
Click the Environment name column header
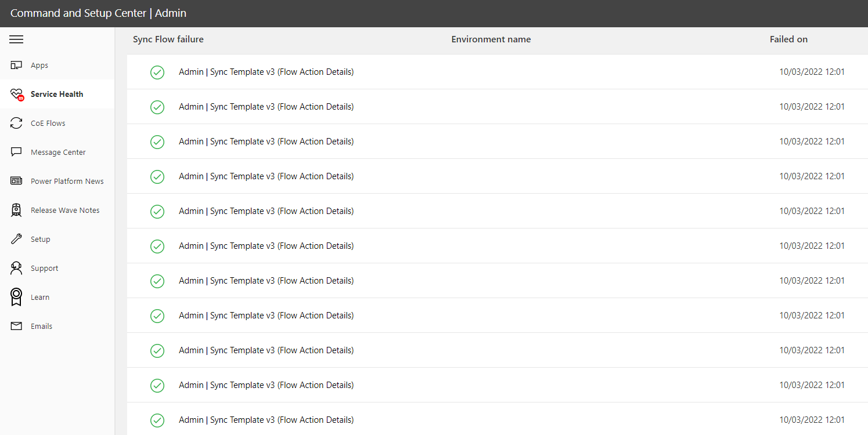[x=491, y=39]
